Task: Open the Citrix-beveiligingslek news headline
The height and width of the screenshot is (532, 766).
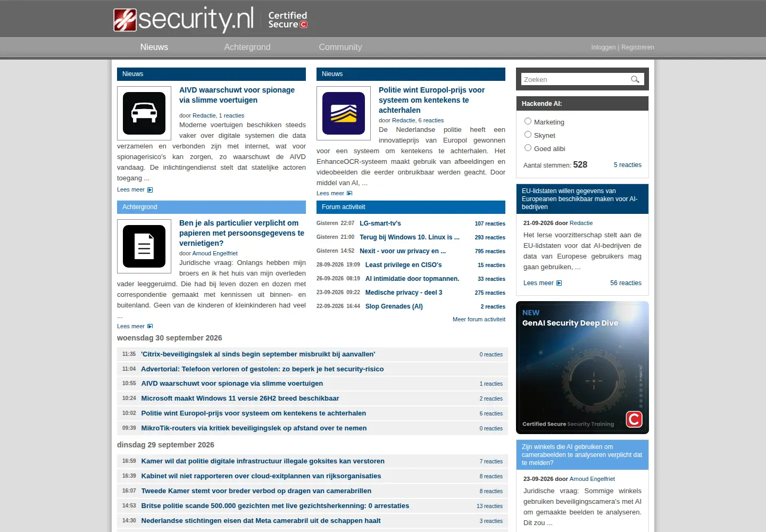Action: pyautogui.click(x=258, y=354)
